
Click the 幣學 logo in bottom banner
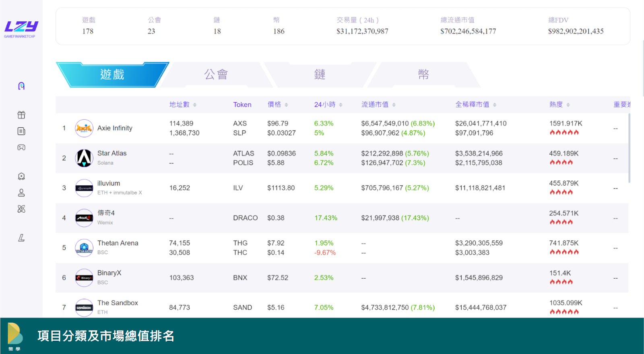pyautogui.click(x=15, y=336)
